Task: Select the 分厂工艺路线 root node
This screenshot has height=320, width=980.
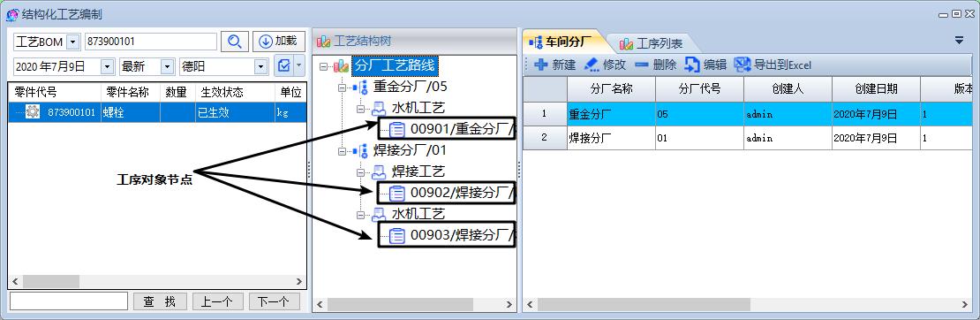Action: coord(395,65)
